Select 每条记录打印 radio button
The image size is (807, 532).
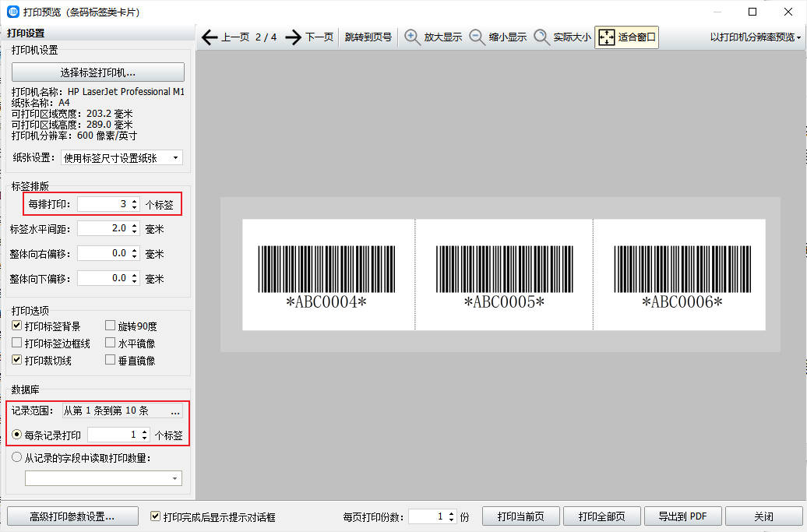(x=16, y=435)
